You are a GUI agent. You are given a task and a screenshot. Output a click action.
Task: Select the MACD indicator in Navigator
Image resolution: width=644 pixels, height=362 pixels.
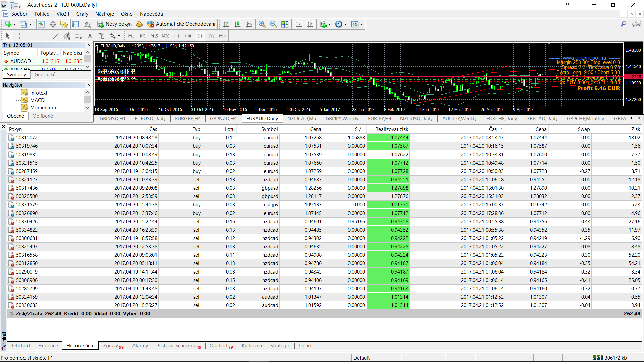[37, 100]
